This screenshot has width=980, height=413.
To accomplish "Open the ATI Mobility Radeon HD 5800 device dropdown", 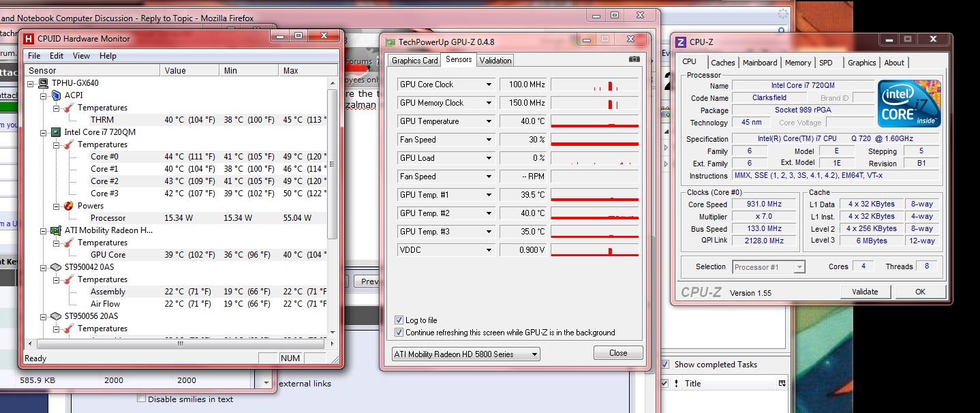I will (465, 354).
